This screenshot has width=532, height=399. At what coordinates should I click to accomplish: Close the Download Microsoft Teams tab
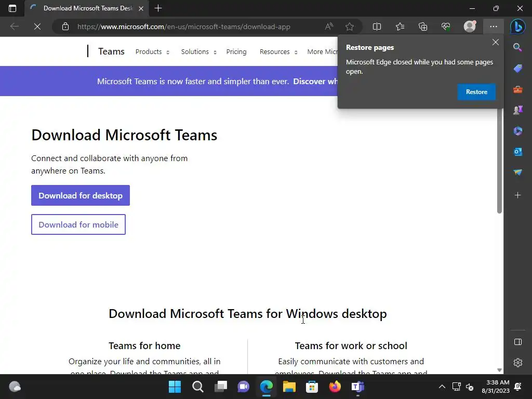[x=141, y=8]
